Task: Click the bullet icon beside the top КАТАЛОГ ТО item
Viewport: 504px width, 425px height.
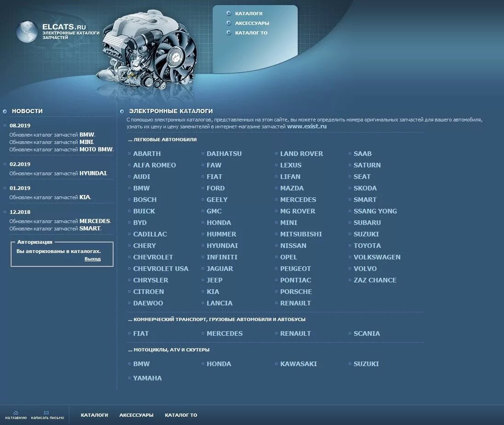Action: (228, 33)
